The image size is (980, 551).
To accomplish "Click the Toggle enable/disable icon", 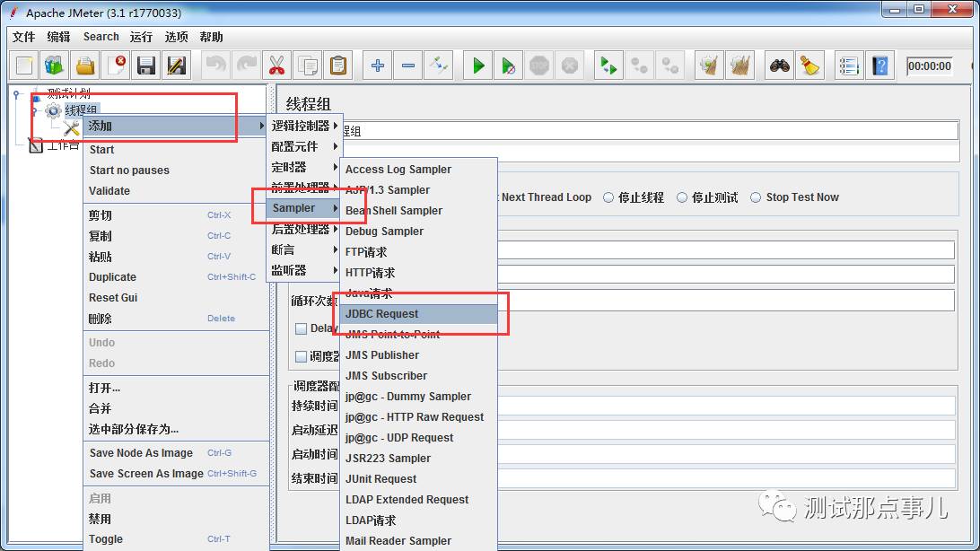I will [x=439, y=66].
